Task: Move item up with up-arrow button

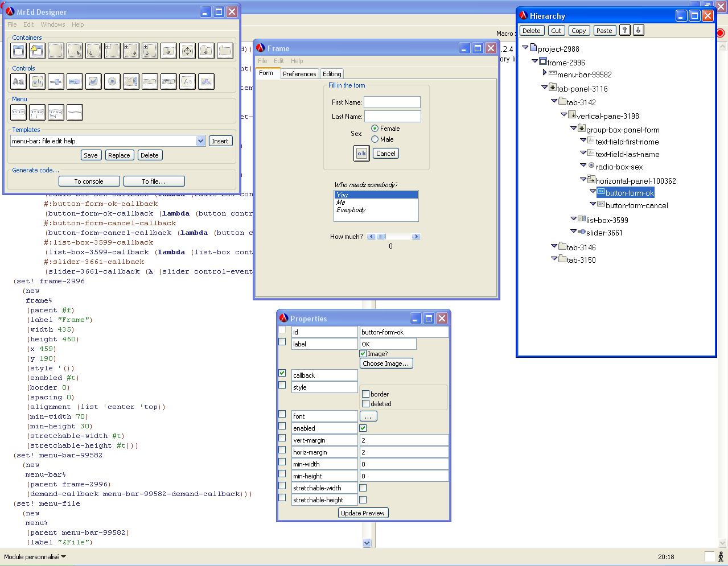Action: 624,31
